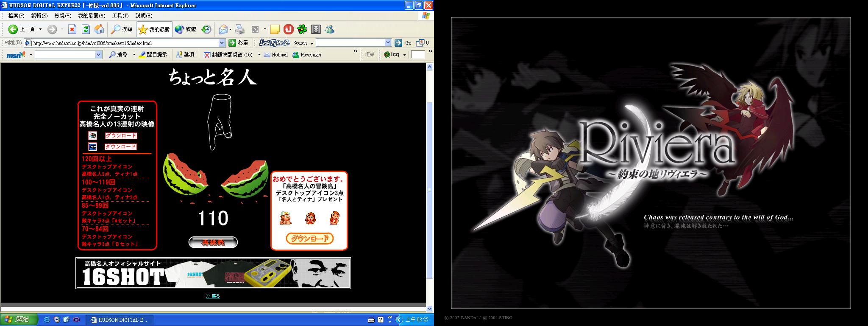Open 我的最愛 favorites panel
This screenshot has width=868, height=326.
pos(154,29)
